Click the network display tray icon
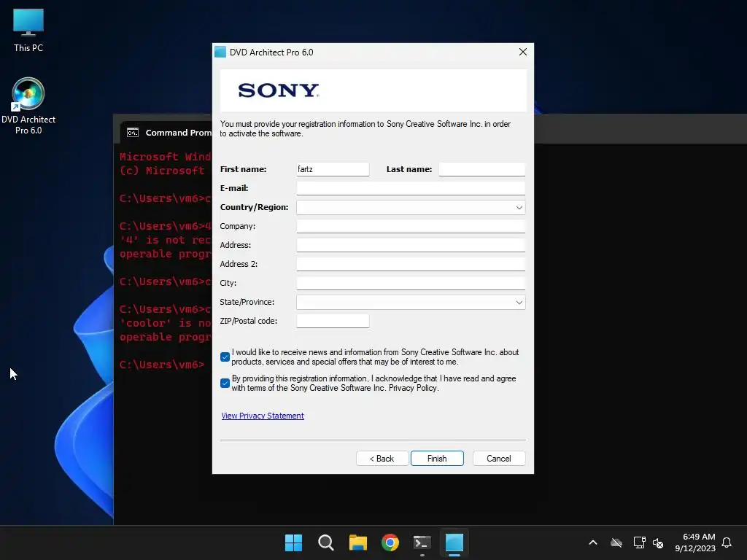 639,542
